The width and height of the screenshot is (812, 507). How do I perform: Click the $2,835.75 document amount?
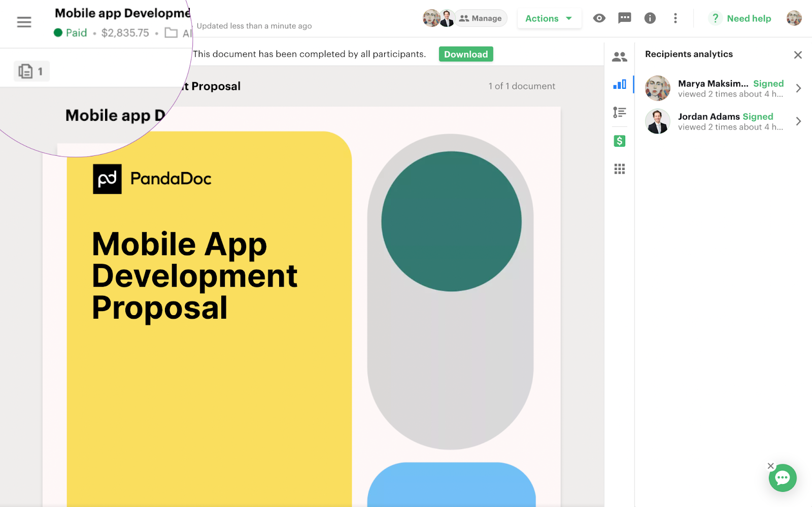pos(125,33)
